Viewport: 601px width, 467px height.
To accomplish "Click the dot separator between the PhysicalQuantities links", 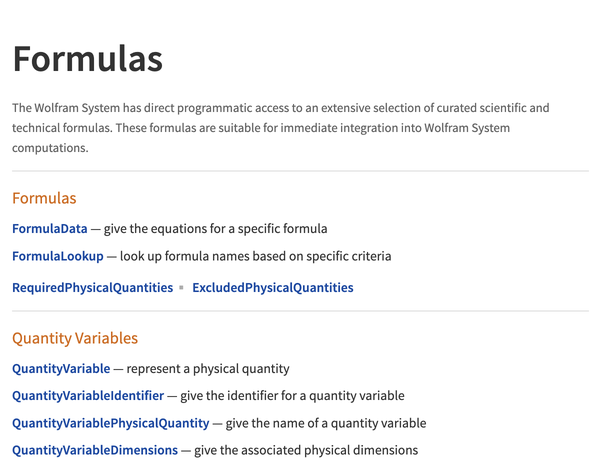I will (x=182, y=288).
